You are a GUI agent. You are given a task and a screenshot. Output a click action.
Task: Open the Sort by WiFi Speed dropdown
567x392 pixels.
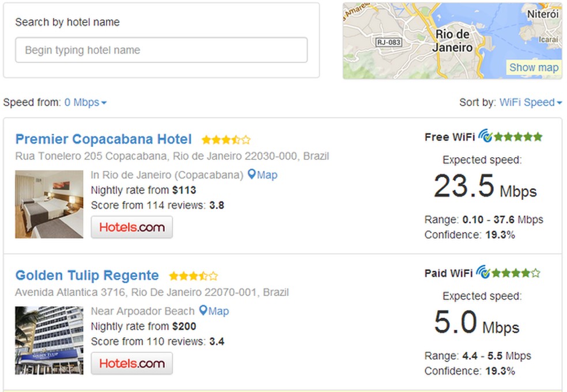coord(530,102)
